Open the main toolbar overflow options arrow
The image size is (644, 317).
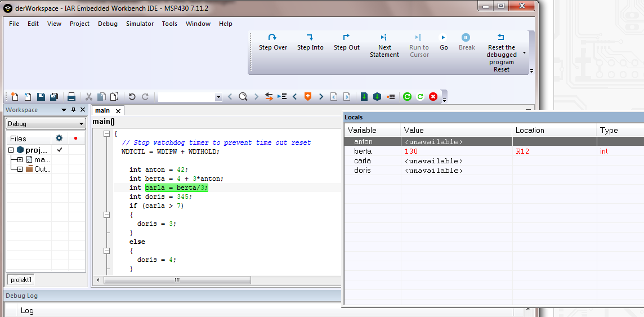[x=444, y=99]
